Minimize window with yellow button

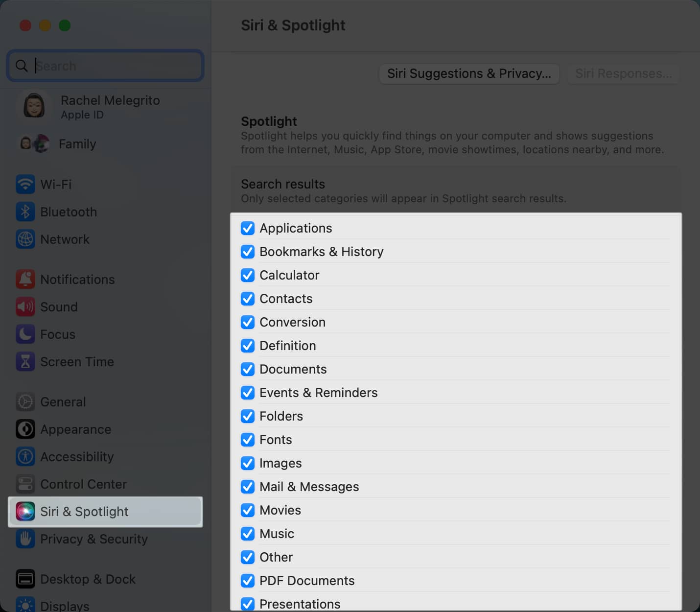(45, 25)
